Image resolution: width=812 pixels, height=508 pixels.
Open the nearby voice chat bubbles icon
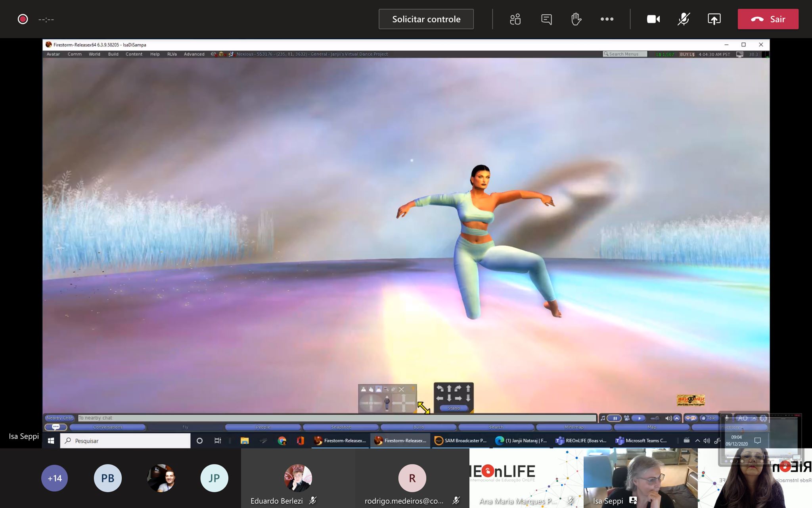[x=691, y=418]
